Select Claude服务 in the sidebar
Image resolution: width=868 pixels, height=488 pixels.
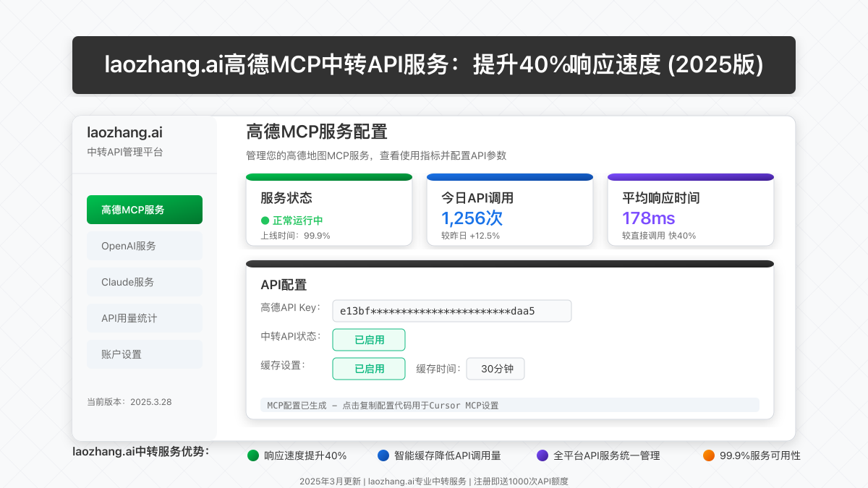pos(145,282)
